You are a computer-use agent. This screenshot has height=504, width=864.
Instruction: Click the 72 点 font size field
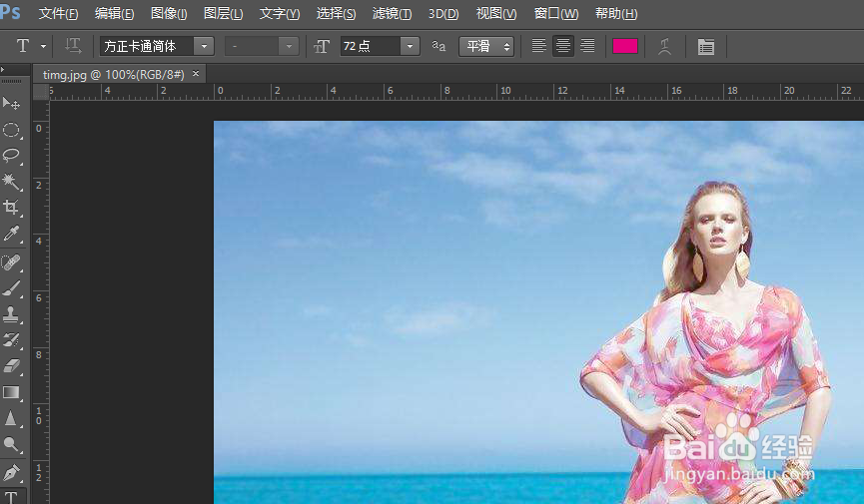click(x=371, y=46)
